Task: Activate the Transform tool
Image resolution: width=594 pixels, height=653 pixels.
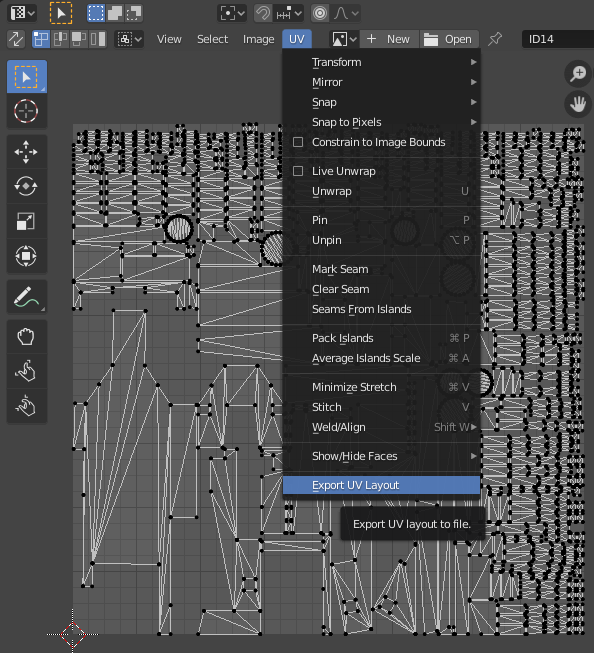Action: point(27,256)
